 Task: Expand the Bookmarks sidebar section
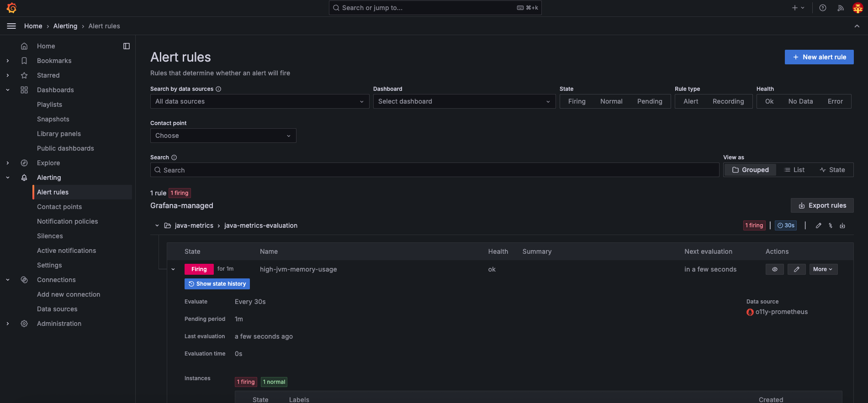point(8,61)
